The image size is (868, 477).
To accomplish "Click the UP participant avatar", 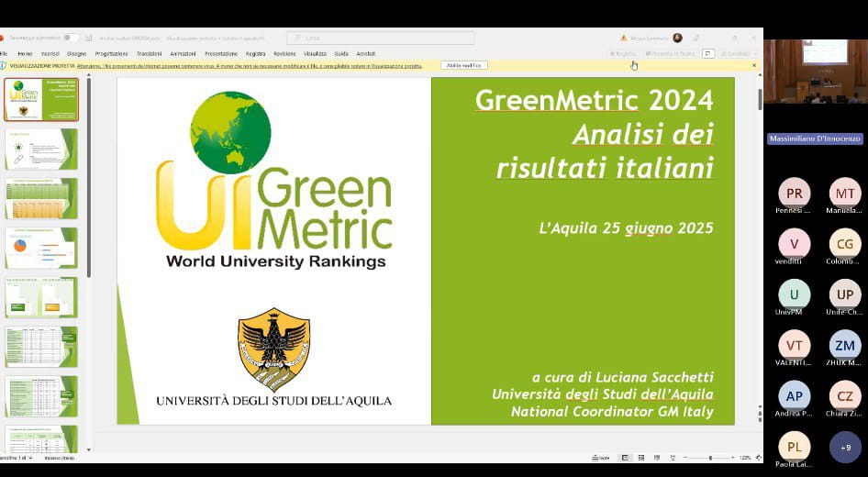I will coord(845,294).
